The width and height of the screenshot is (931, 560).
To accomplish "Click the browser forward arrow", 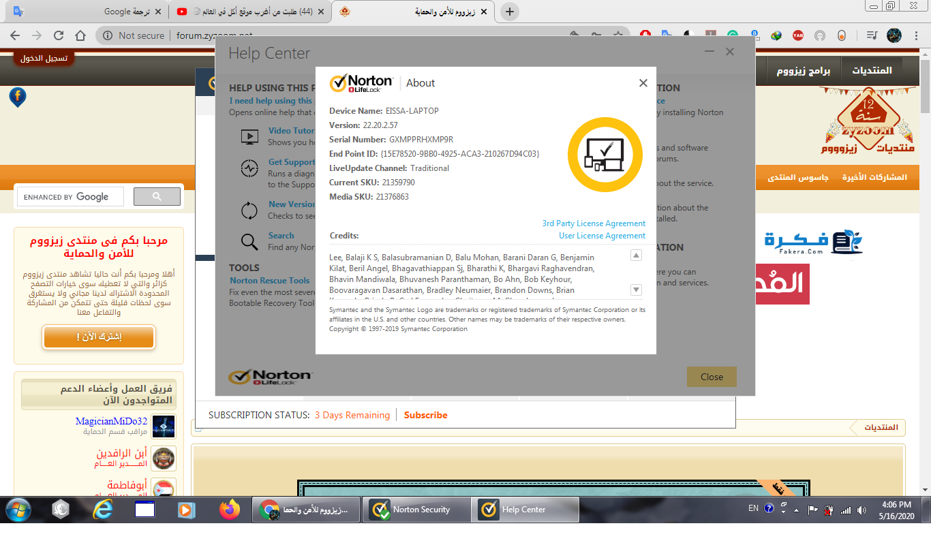I will (x=37, y=35).
